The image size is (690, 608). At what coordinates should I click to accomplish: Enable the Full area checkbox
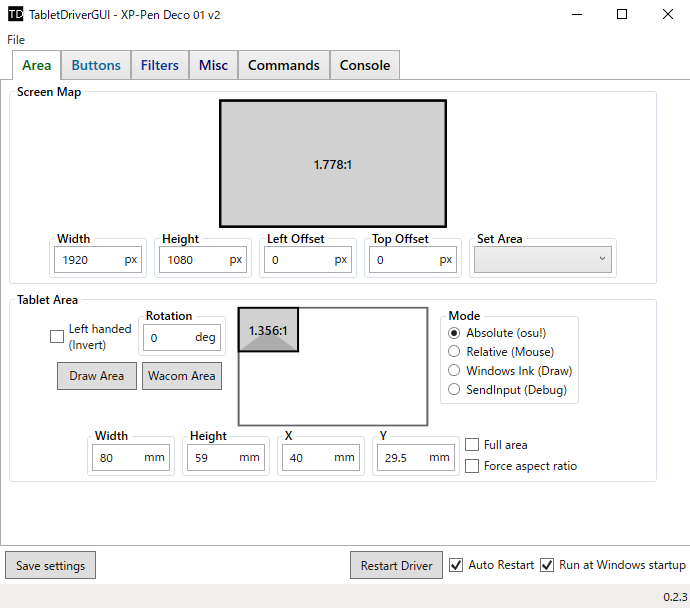(x=472, y=445)
